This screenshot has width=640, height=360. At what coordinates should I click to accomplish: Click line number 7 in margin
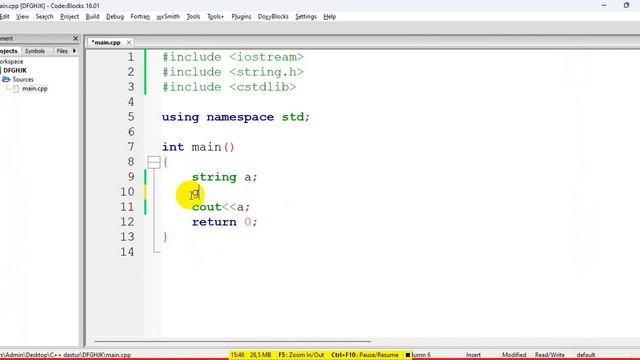(131, 147)
